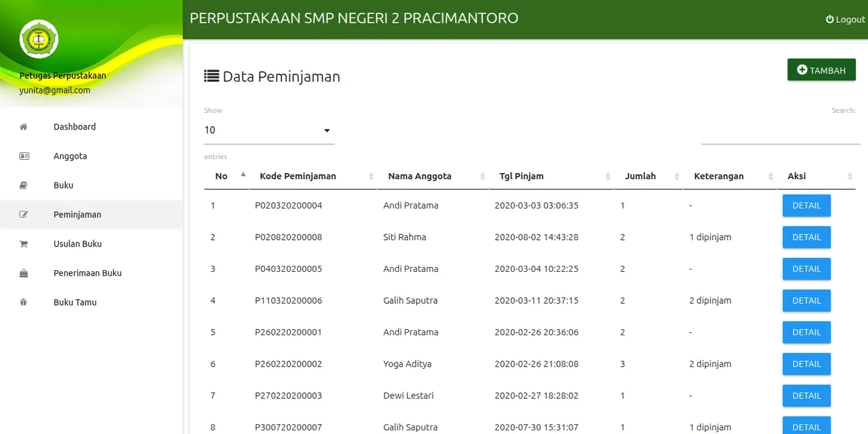The width and height of the screenshot is (868, 434).
Task: Open the Show entries dropdown
Action: (x=269, y=130)
